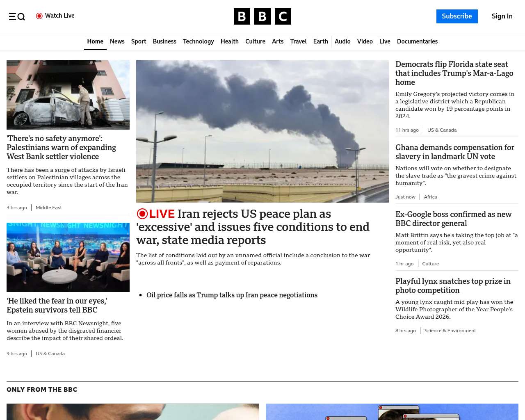Open the Culture nav item
The width and height of the screenshot is (525, 420).
point(255,41)
